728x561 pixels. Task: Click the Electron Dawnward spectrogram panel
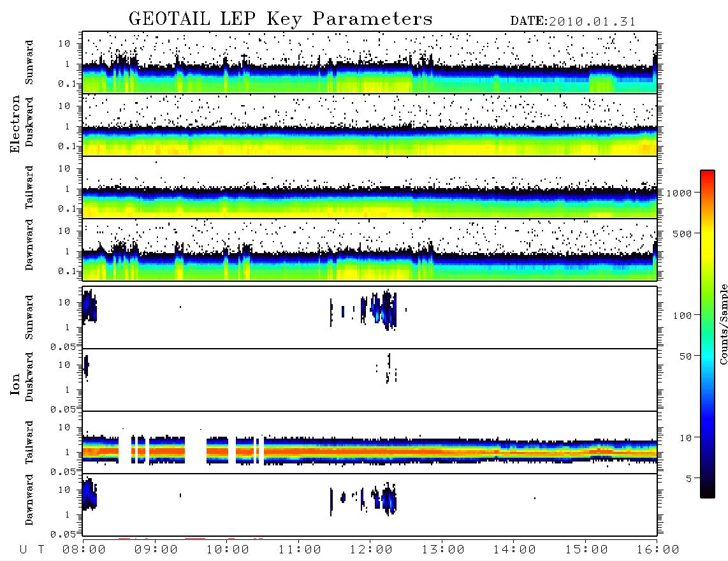[370, 250]
